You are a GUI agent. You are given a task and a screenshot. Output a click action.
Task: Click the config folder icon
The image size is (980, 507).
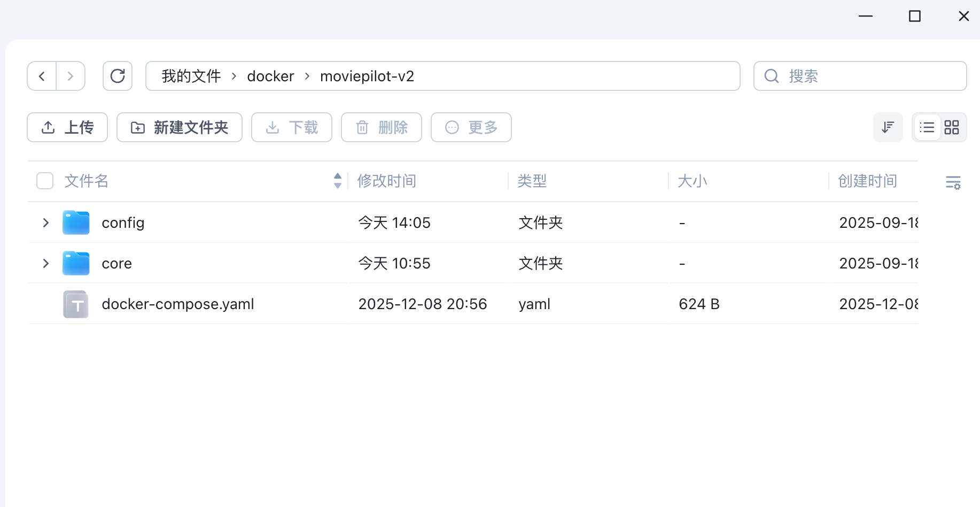pos(76,222)
